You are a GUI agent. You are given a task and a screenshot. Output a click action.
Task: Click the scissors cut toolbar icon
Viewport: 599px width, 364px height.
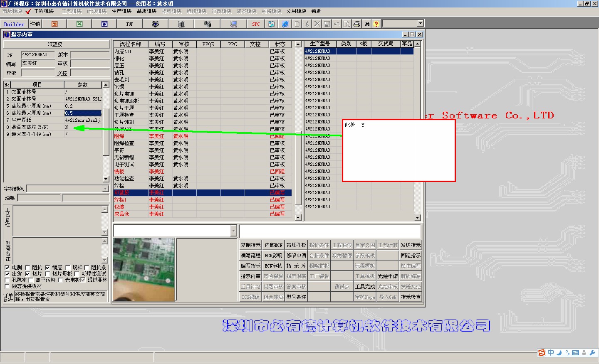[x=307, y=24]
